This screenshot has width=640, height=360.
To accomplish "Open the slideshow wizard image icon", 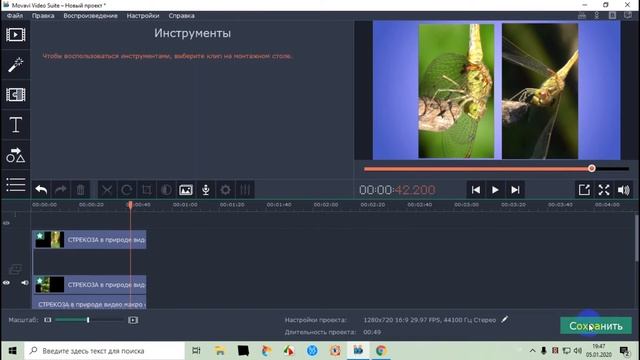I will [186, 190].
